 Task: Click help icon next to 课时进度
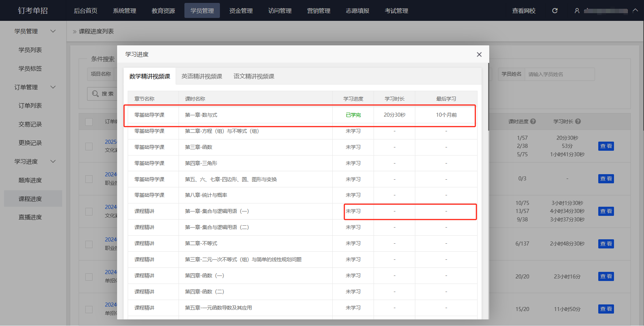(x=533, y=121)
